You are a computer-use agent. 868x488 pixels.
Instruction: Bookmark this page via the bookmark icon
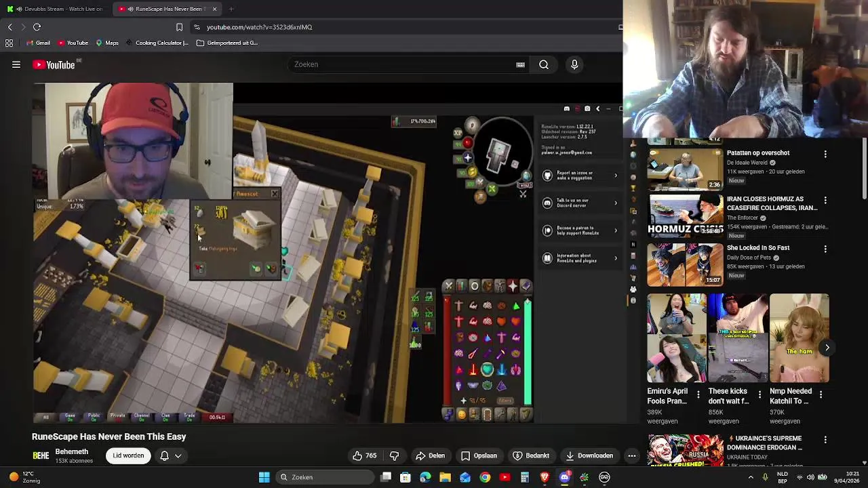click(x=179, y=27)
